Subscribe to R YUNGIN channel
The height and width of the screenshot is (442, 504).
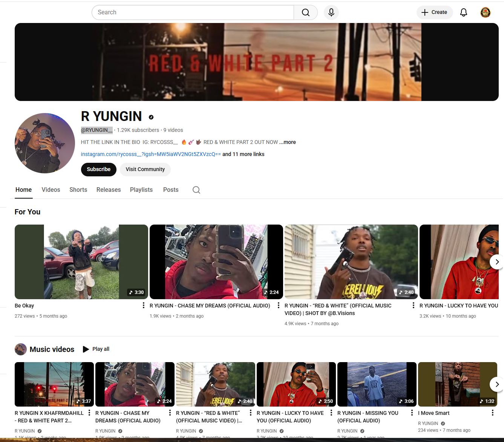click(x=98, y=170)
